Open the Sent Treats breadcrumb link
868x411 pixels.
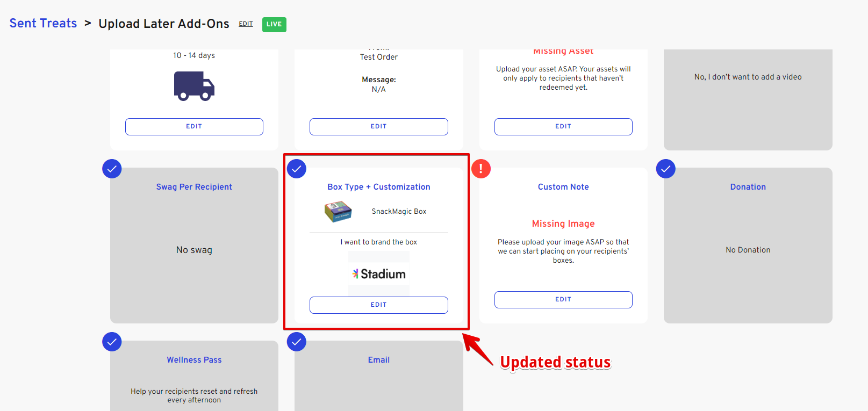[x=43, y=24]
